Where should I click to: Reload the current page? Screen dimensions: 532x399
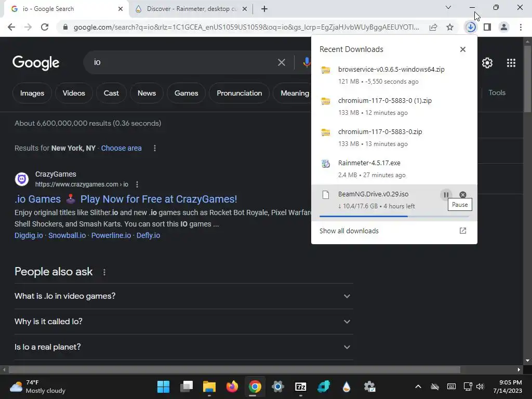[x=45, y=27]
